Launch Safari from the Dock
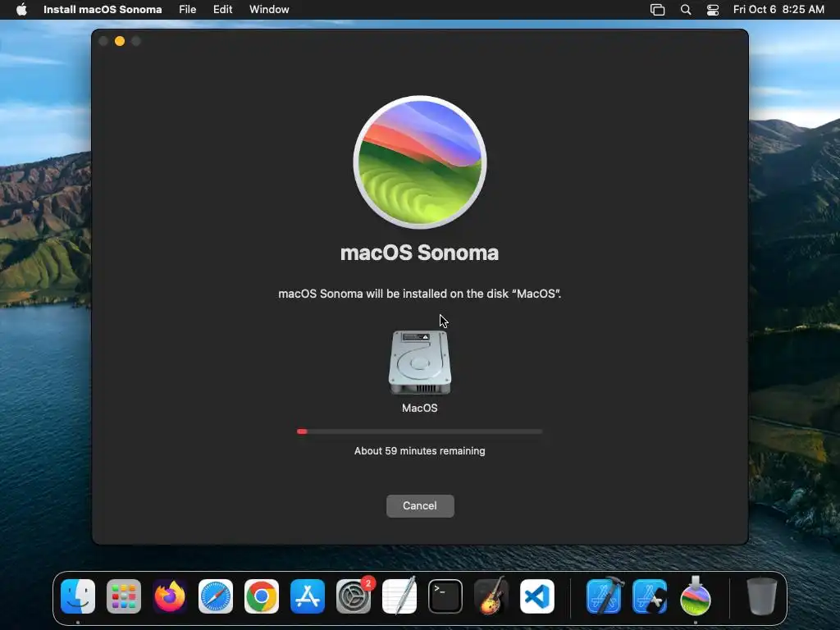The height and width of the screenshot is (630, 840). point(216,596)
